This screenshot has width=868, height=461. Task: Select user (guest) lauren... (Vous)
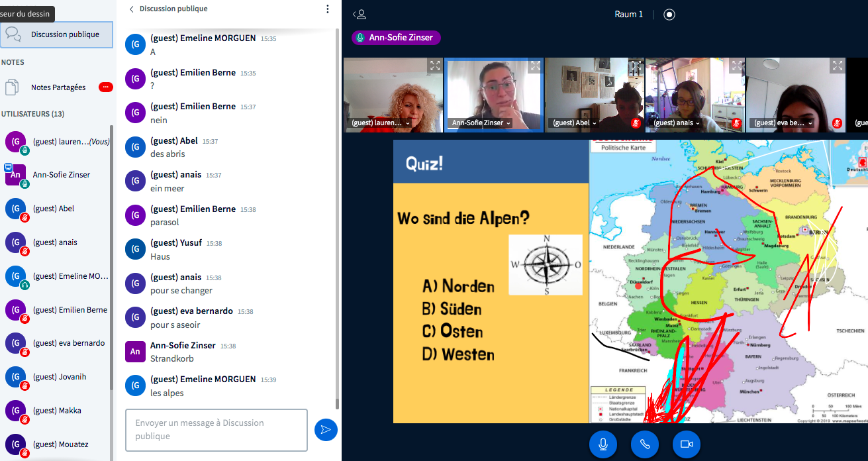coord(56,142)
